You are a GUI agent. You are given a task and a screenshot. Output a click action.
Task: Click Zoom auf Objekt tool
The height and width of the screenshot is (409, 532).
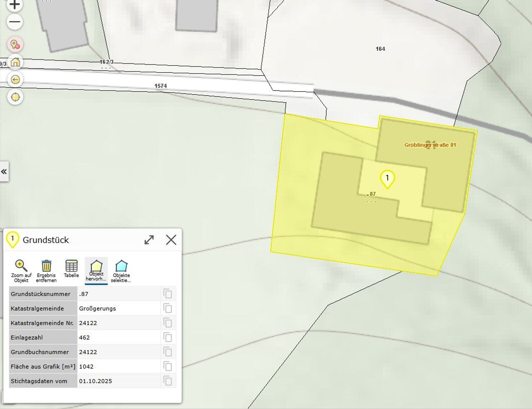(x=21, y=271)
